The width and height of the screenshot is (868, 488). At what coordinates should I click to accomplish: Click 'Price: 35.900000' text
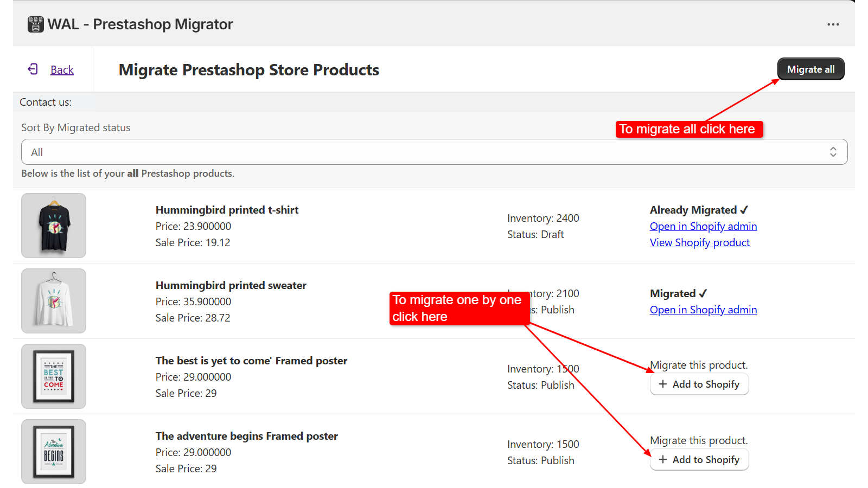pyautogui.click(x=193, y=301)
